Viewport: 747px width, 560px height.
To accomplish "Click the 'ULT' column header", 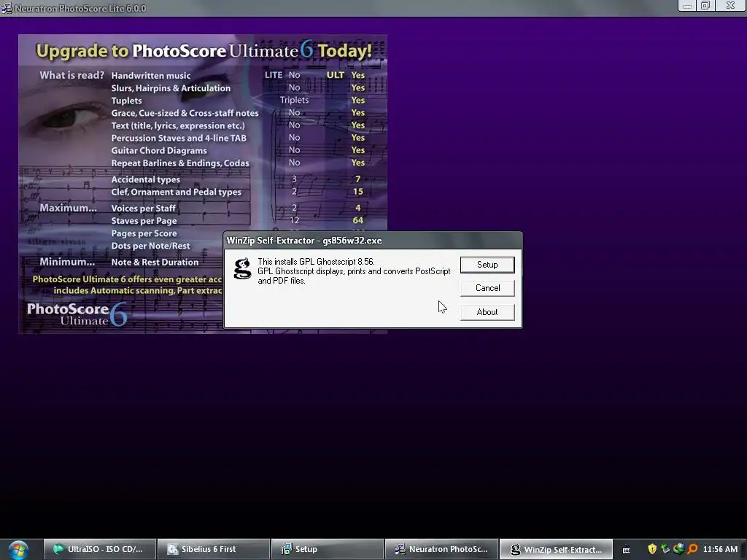I will (x=335, y=75).
